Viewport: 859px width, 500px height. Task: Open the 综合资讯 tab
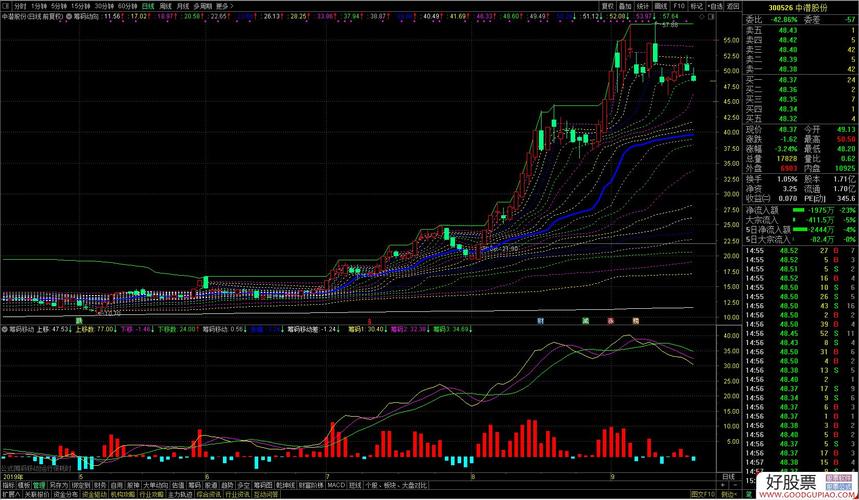(208, 494)
